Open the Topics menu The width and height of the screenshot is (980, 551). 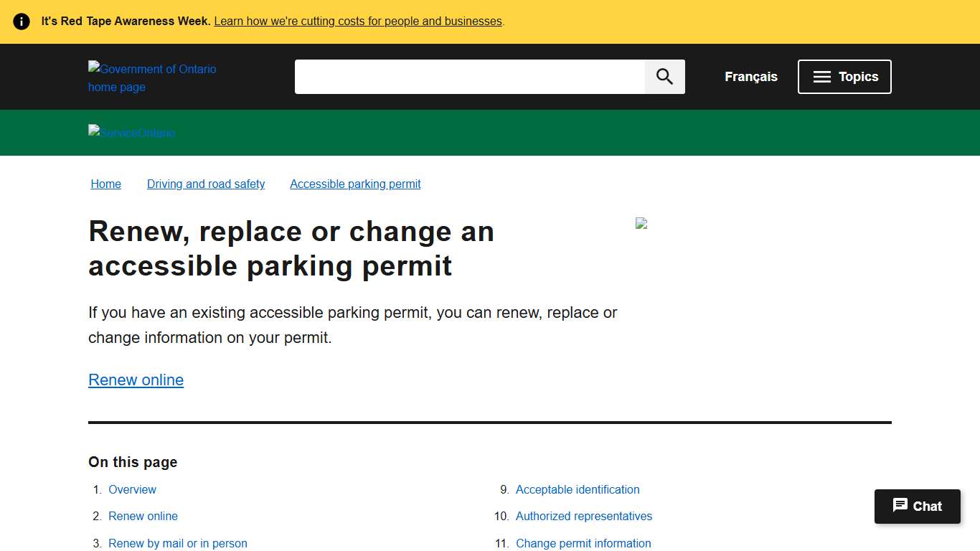click(844, 77)
